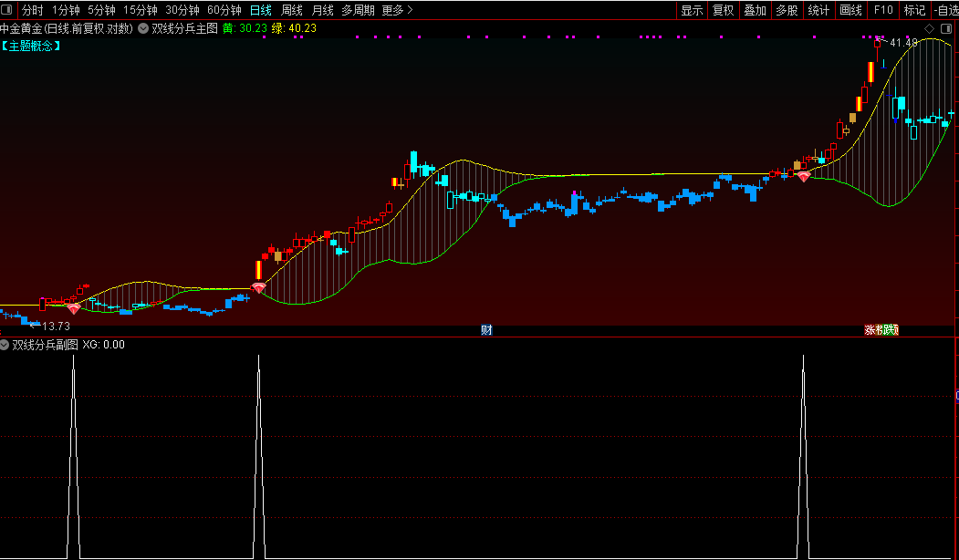Image resolution: width=959 pixels, height=560 pixels.
Task: Expand the 双线分兵副图 sub-chart indicator menu
Action: pyautogui.click(x=5, y=345)
